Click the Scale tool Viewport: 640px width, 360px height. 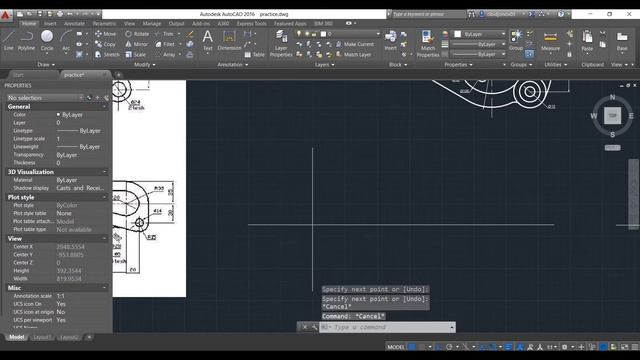tap(136, 54)
